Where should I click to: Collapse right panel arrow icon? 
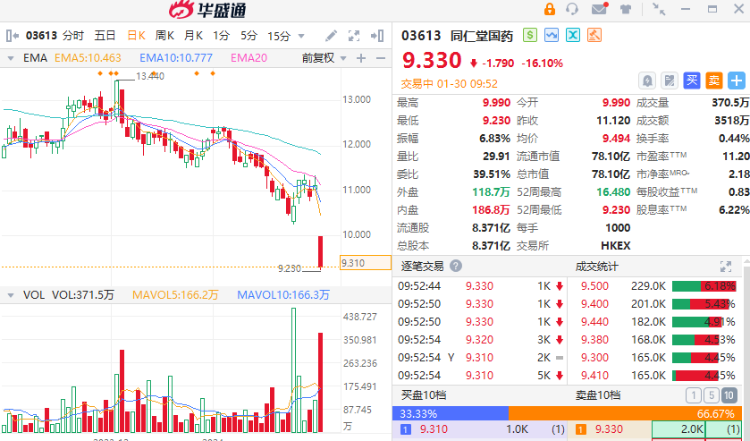point(377,35)
